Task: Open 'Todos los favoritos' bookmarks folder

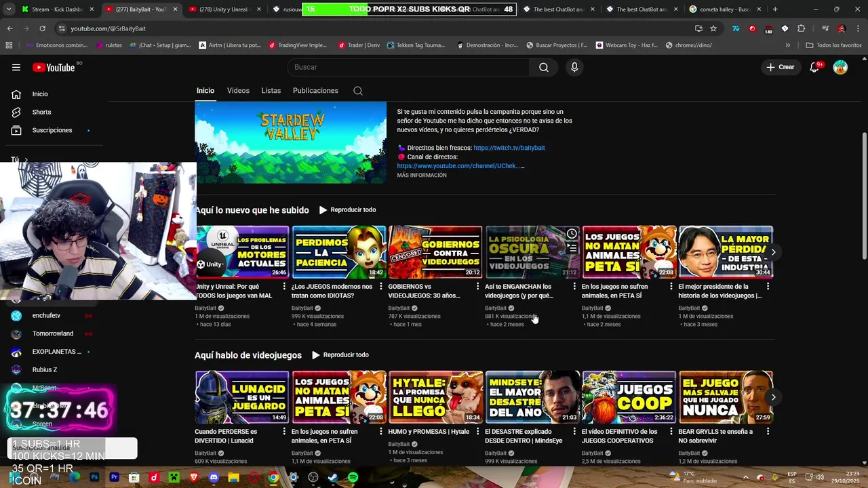Action: [833, 45]
